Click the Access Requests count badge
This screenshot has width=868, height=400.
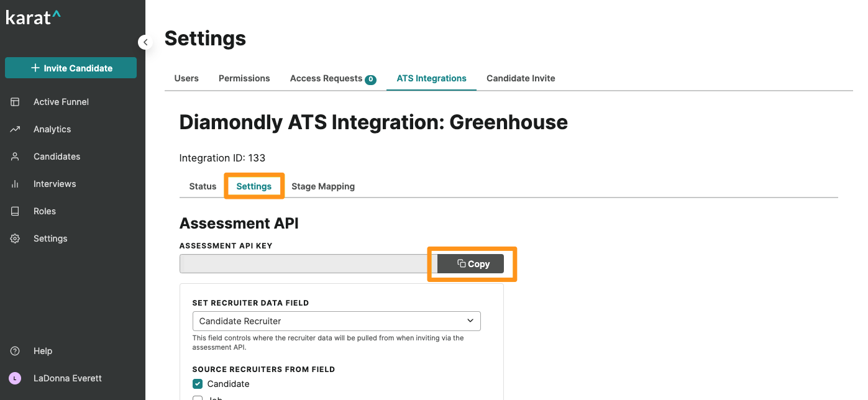(370, 80)
